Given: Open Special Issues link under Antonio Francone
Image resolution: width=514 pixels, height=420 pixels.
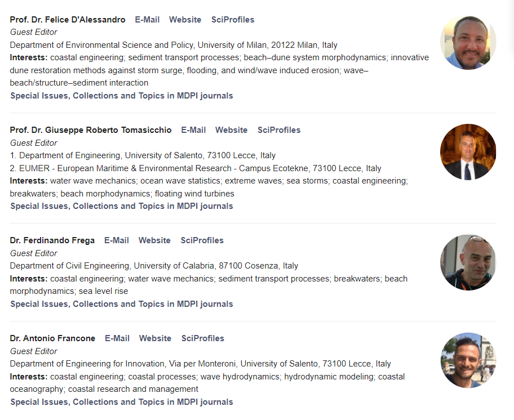Looking at the screenshot, I should coord(122,401).
